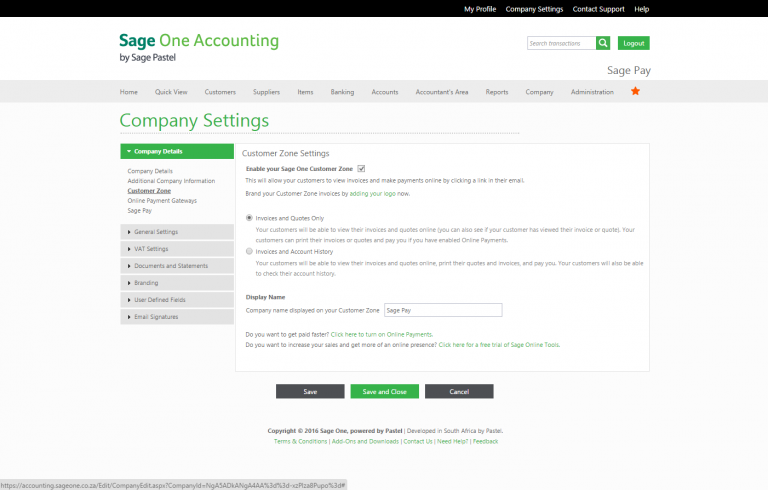Open Sage Pay sidebar item

[x=140, y=210]
